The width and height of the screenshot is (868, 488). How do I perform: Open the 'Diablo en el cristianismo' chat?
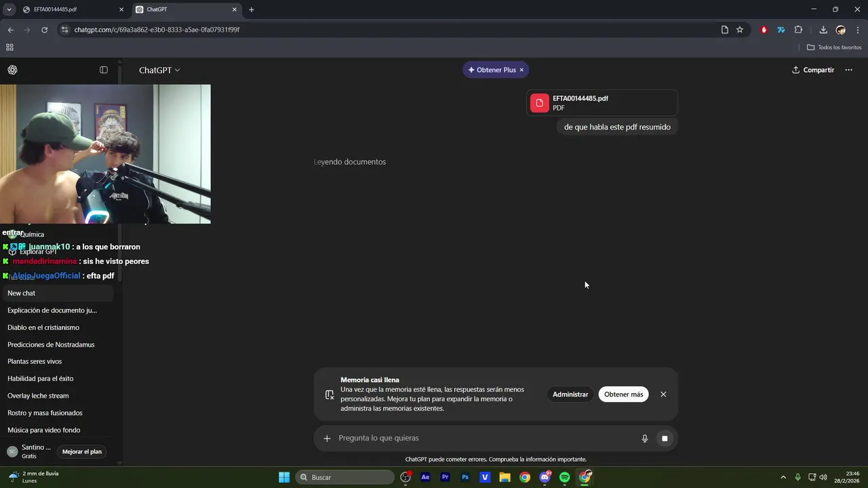pyautogui.click(x=57, y=327)
